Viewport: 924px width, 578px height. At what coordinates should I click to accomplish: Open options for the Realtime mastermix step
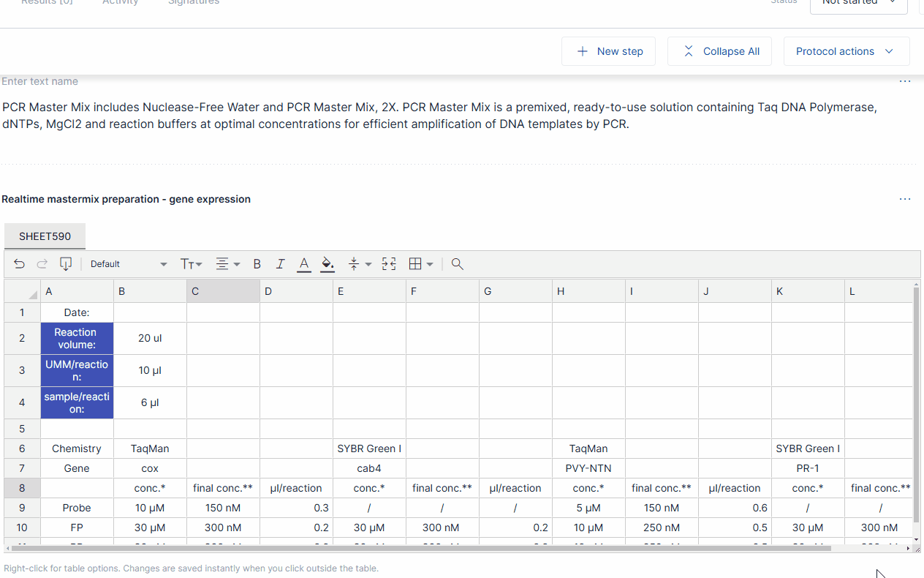(905, 198)
